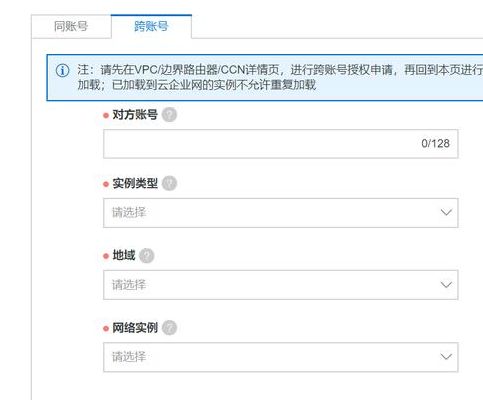Screen dimensions: 483x400
Task: Click the 网络实例 field label
Action: point(135,328)
